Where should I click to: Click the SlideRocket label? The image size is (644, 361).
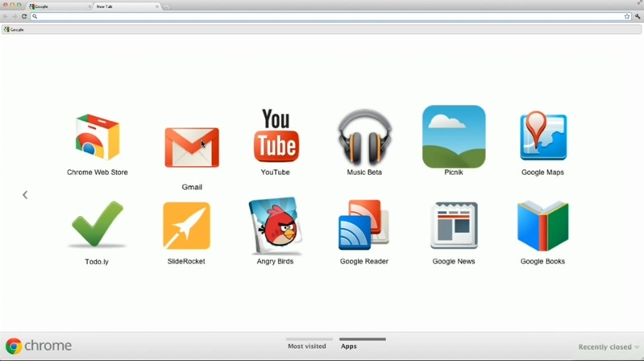point(186,261)
